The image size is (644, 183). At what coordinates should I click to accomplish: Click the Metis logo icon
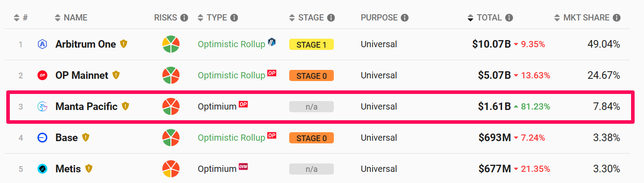(x=42, y=169)
